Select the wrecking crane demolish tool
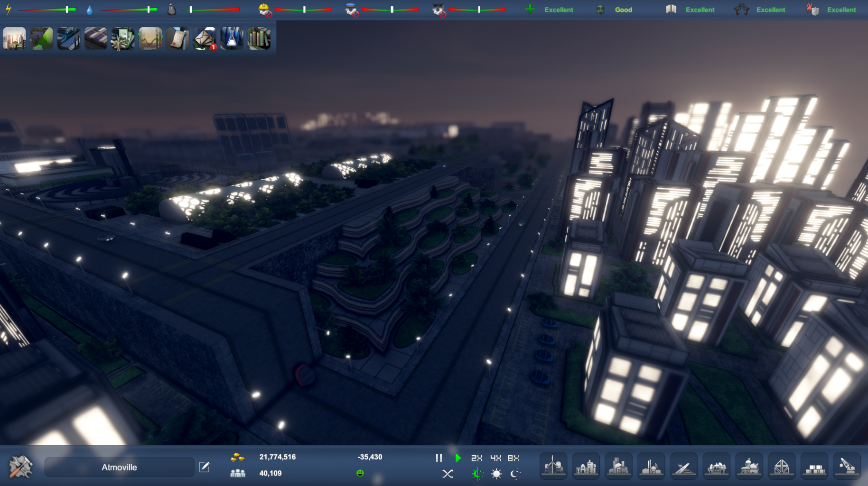 [x=847, y=466]
